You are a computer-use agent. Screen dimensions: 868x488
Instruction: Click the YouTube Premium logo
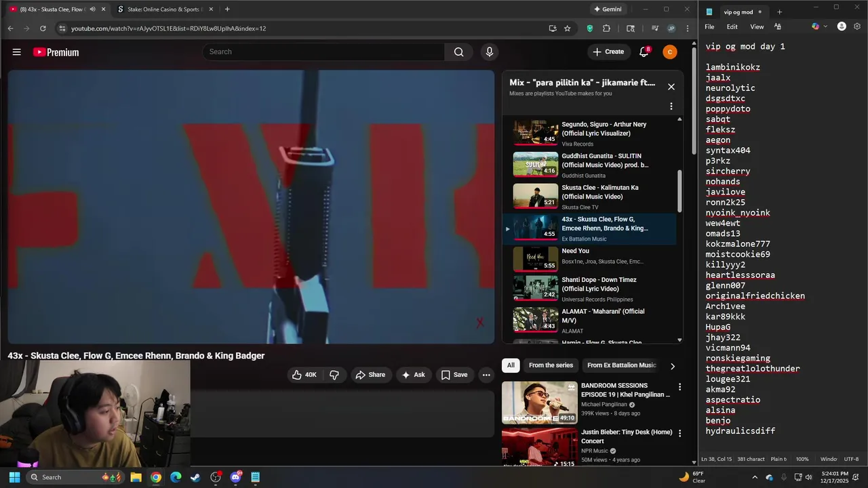pyautogui.click(x=56, y=52)
